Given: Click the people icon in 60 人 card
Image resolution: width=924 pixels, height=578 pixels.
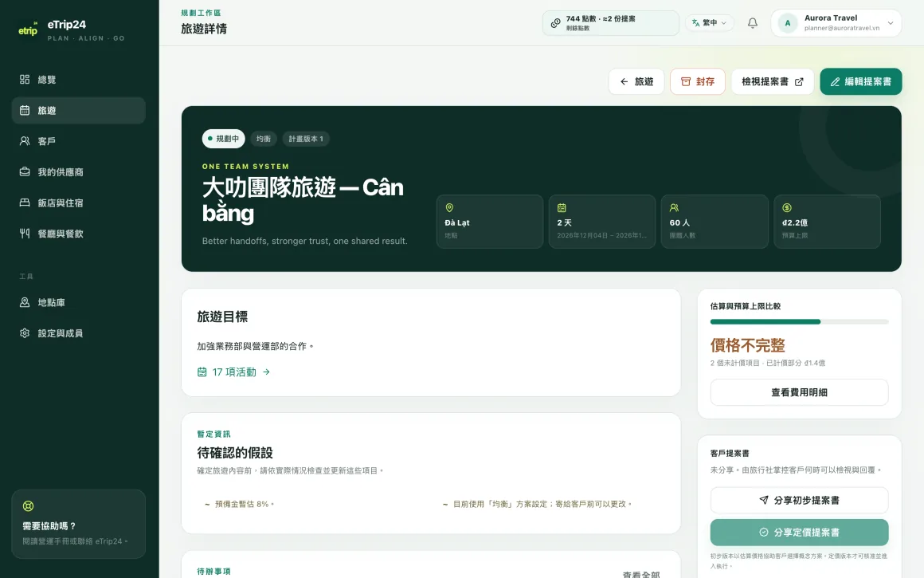Looking at the screenshot, I should (674, 207).
